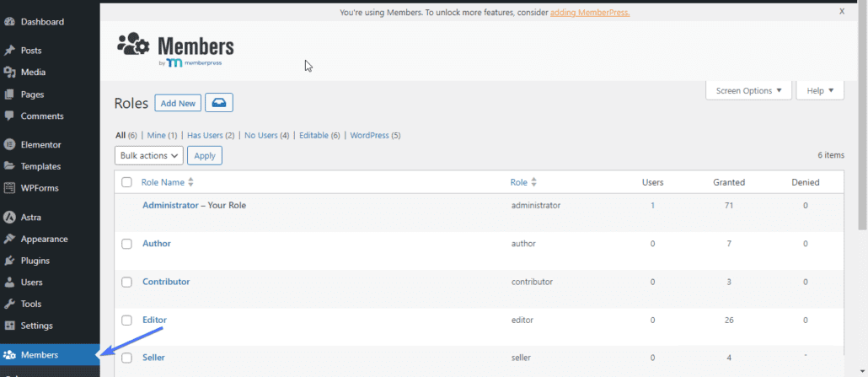
Task: Filter roles by Has Users
Action: click(211, 135)
